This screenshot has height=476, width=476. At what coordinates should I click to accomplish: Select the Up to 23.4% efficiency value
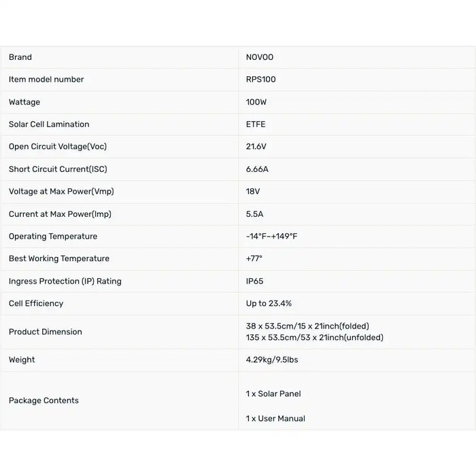pos(269,303)
